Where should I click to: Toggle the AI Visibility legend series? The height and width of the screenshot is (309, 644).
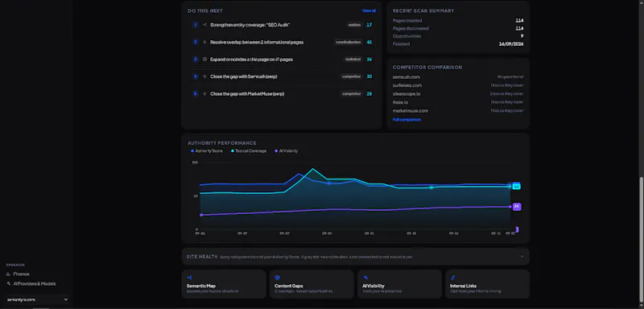pyautogui.click(x=286, y=151)
